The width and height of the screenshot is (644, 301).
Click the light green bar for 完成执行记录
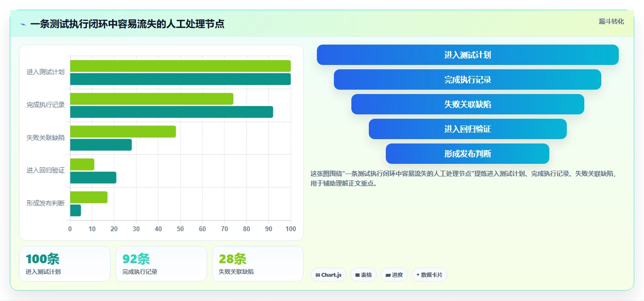152,99
